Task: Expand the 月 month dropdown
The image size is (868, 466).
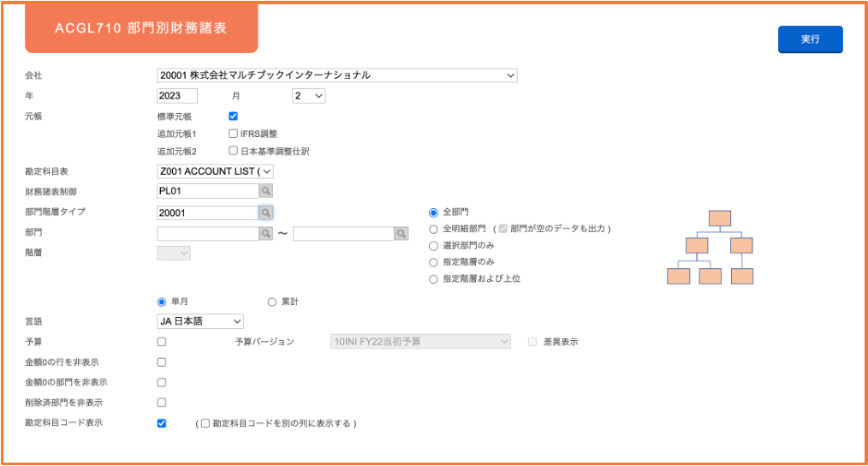Action: [308, 96]
